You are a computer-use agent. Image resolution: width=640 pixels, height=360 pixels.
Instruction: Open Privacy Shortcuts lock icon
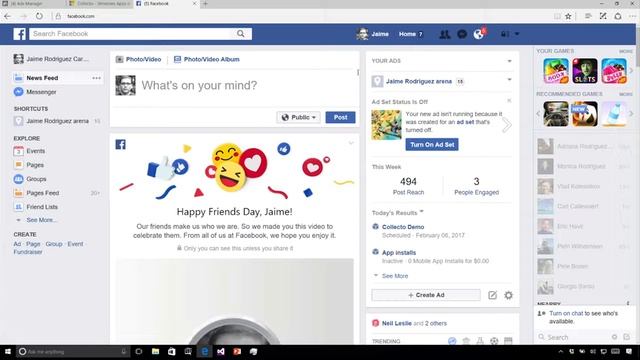click(504, 34)
